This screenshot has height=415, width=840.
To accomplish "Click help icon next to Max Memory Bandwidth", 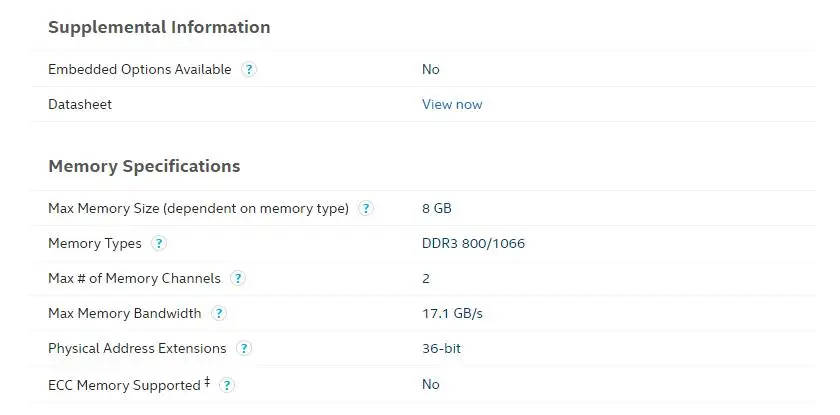I will pos(219,314).
